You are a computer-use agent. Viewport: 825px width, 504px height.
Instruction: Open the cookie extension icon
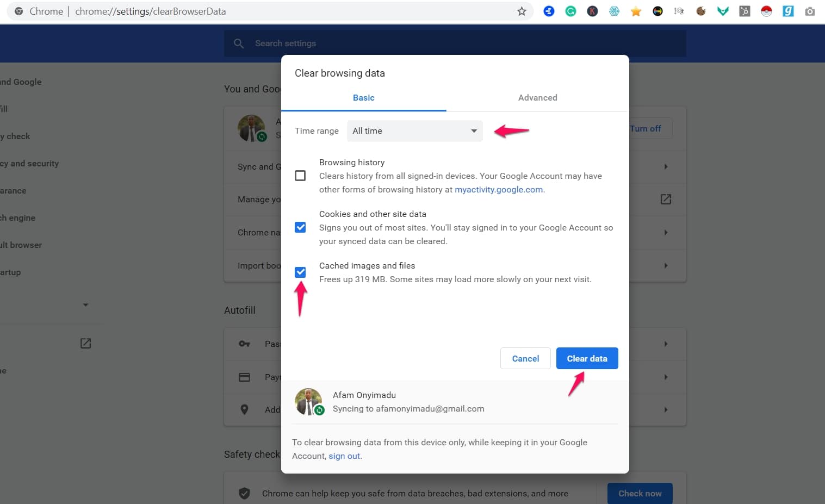[701, 11]
